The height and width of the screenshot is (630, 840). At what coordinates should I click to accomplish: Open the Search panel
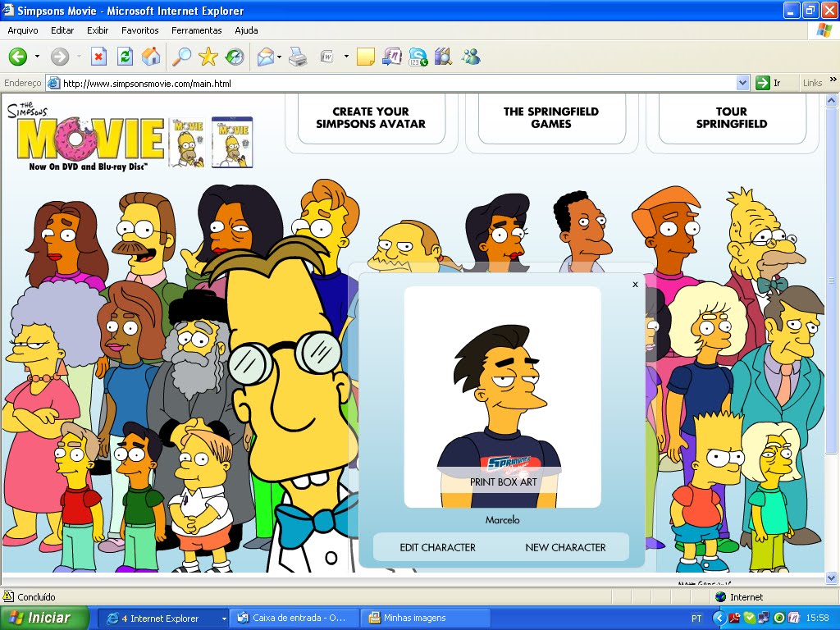point(182,57)
